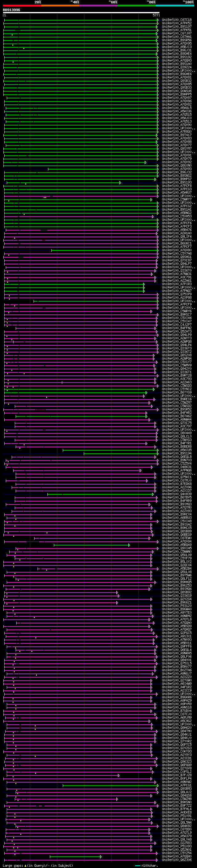Select hit label UniRef100_A7QV90
This screenshot has width=197, height=868.
coord(177,125)
